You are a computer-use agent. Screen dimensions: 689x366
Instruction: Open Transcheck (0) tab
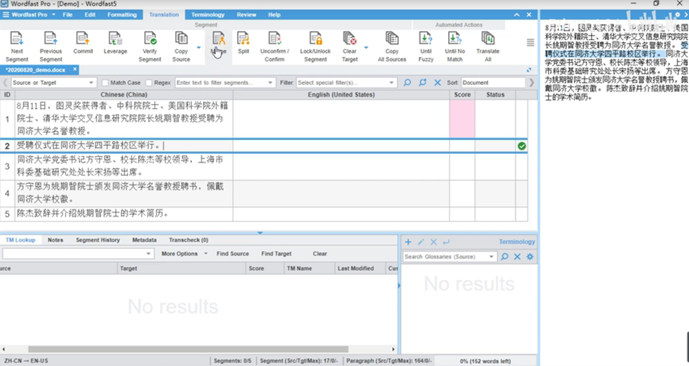189,240
